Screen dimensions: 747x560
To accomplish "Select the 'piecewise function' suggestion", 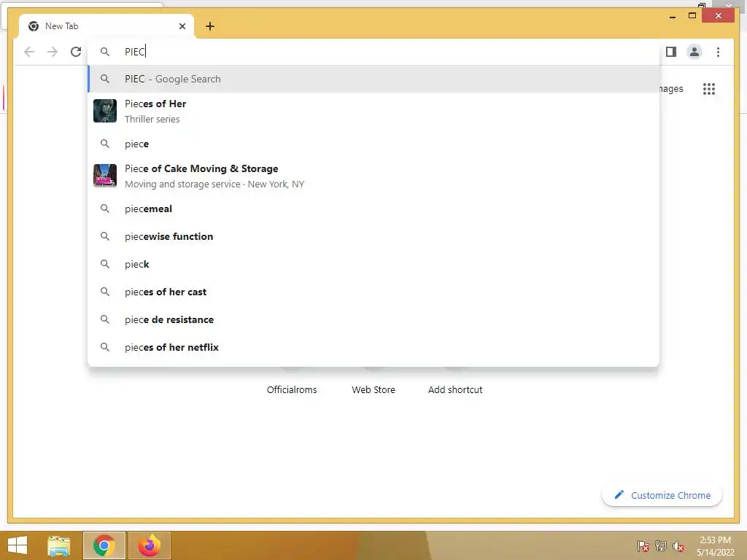I will tap(373, 236).
